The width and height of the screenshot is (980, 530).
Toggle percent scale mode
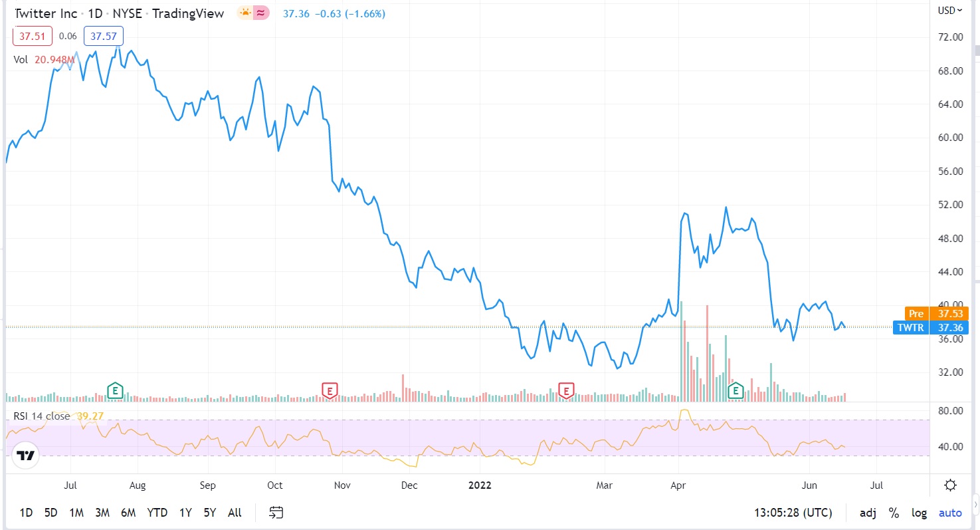coord(894,513)
